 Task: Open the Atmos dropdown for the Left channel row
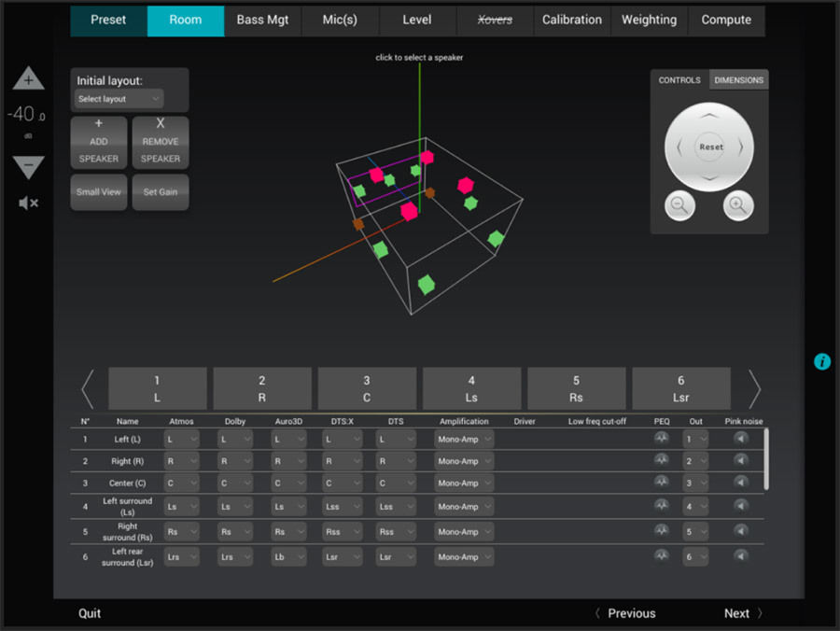(181, 439)
